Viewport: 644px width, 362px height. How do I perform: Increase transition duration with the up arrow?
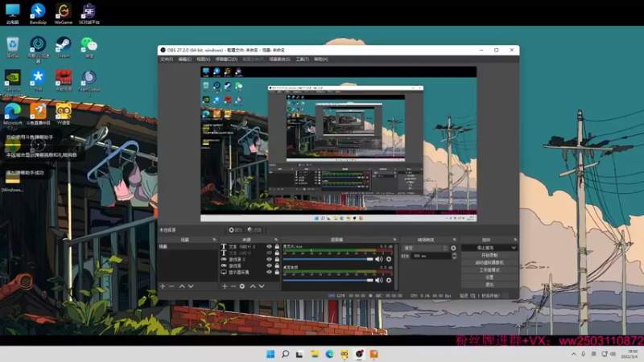coord(454,254)
